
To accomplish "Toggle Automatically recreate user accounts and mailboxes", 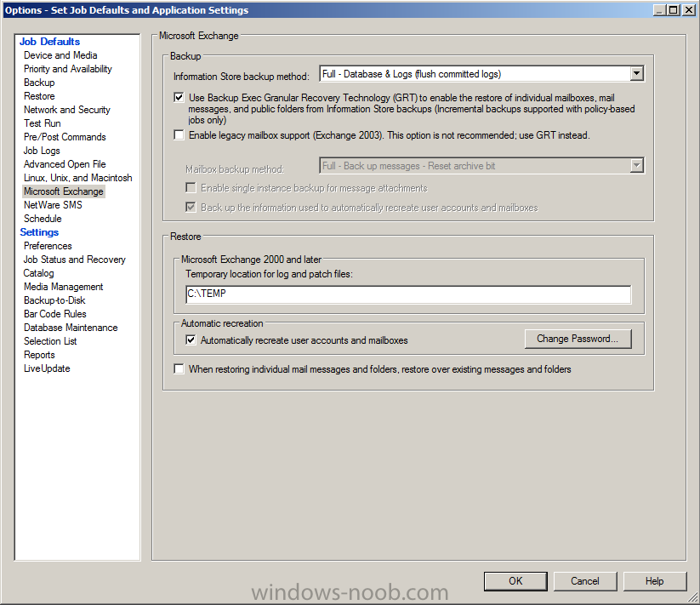I will (191, 340).
